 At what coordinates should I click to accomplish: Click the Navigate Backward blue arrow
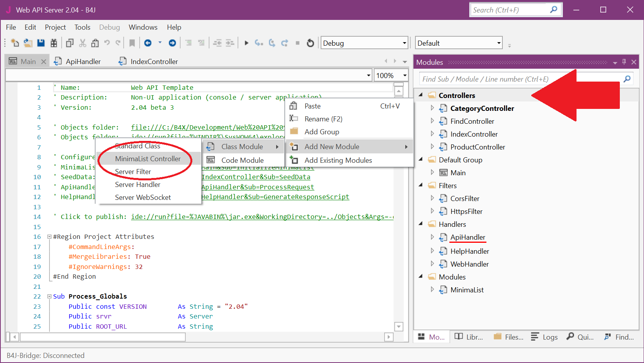[148, 43]
